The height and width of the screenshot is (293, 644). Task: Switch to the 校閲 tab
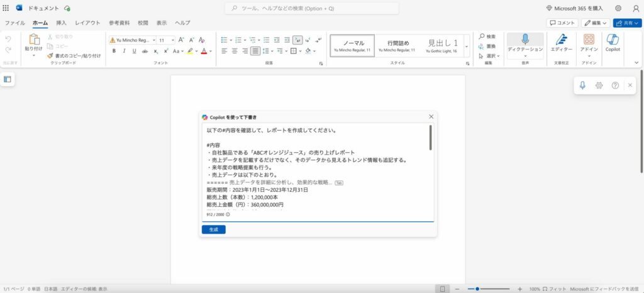(143, 23)
